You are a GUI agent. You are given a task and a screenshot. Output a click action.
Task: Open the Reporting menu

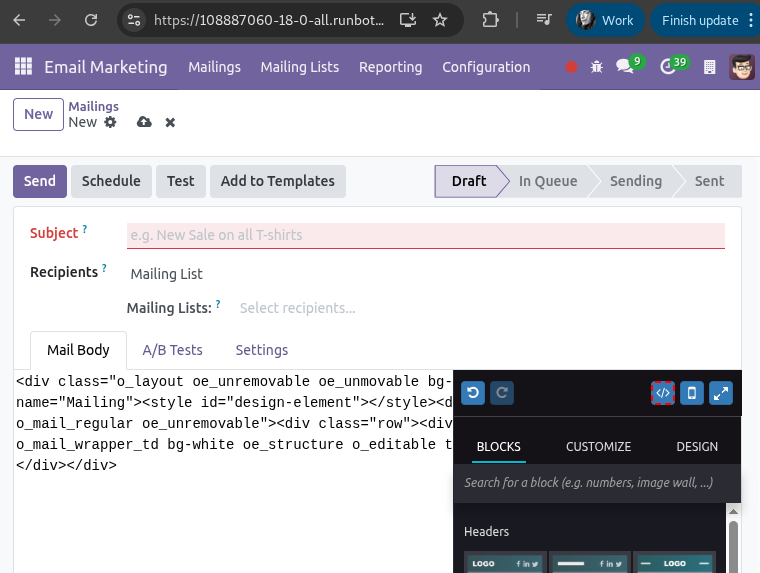[x=390, y=67]
